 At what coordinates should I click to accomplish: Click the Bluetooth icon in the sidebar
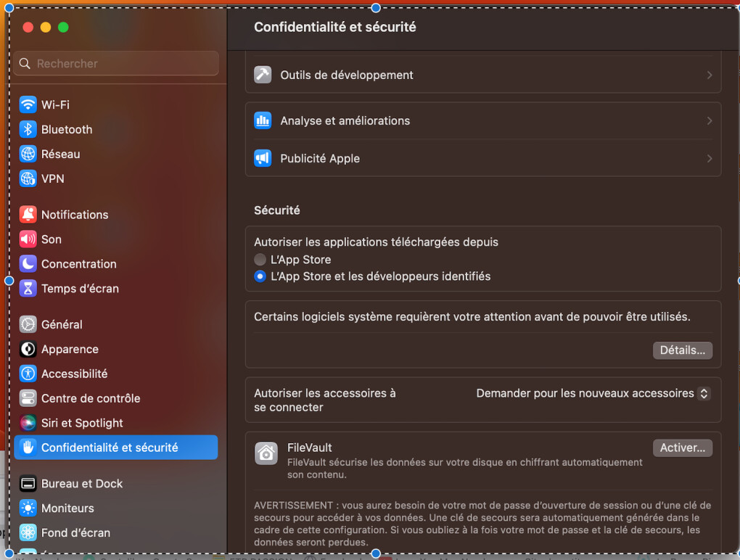28,129
